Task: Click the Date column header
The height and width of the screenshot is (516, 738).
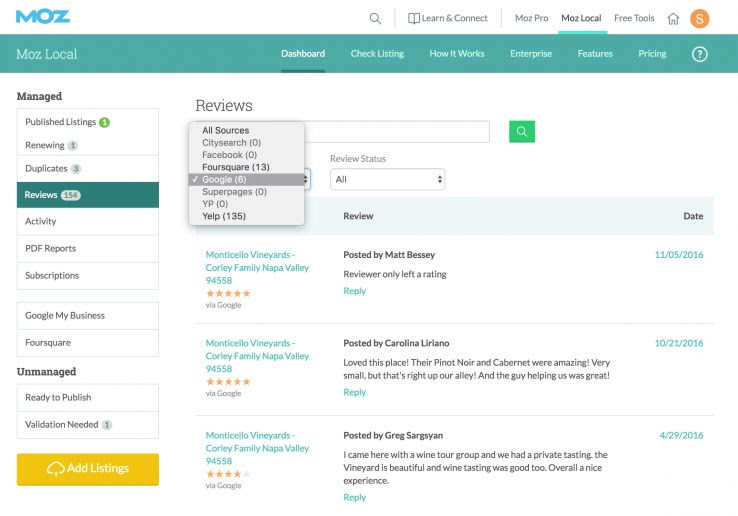Action: click(x=693, y=216)
